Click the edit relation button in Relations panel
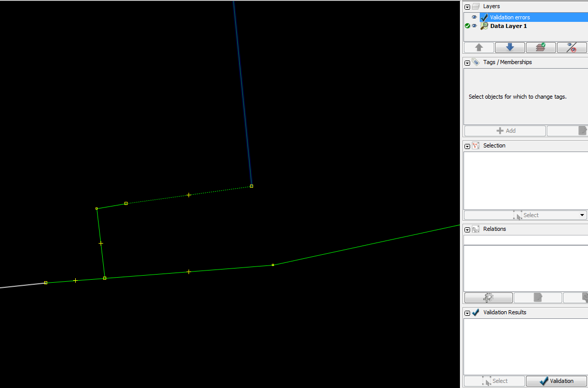 tap(538, 297)
